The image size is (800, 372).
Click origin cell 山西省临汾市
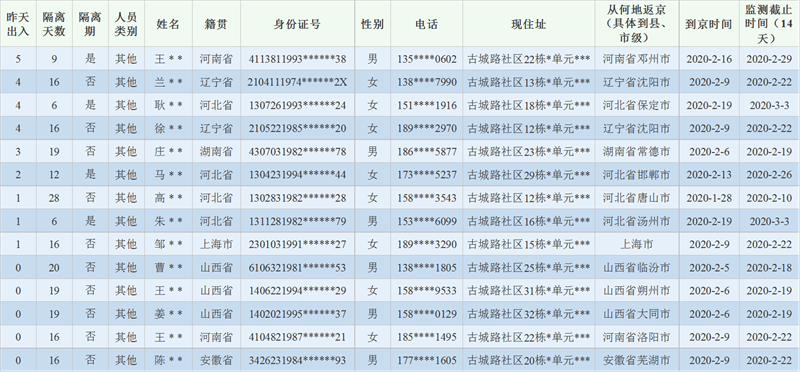pos(636,267)
